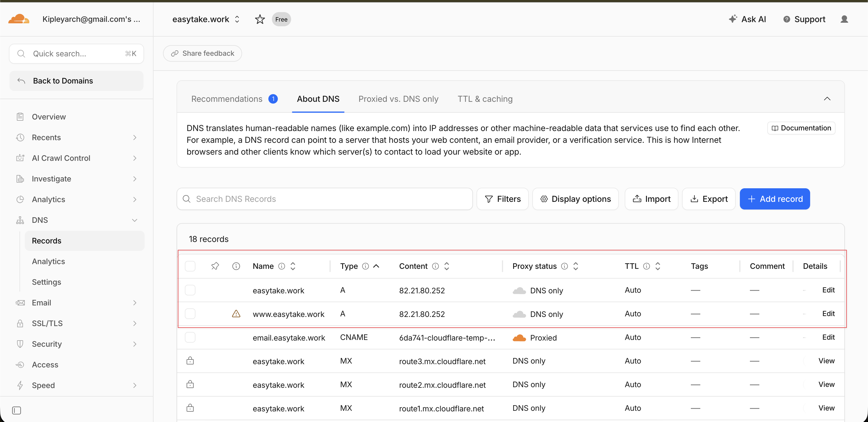Open DNS Records in the sidebar
The image size is (868, 422).
point(84,241)
